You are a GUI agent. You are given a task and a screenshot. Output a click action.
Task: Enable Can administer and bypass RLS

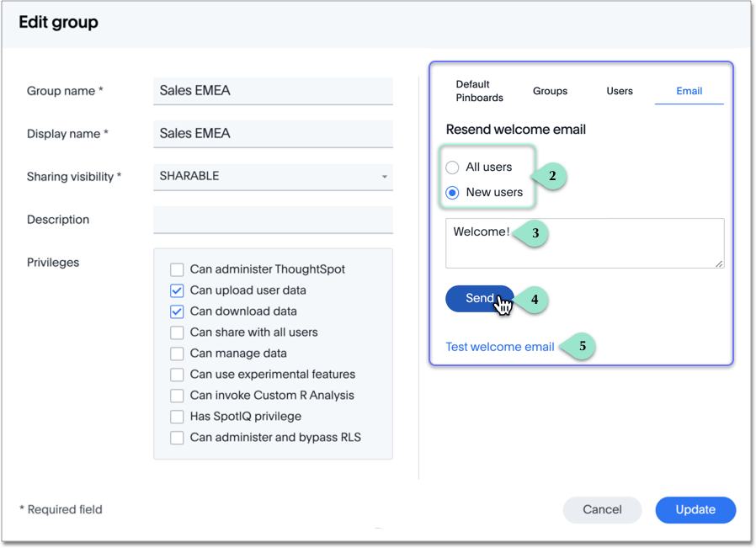(177, 438)
